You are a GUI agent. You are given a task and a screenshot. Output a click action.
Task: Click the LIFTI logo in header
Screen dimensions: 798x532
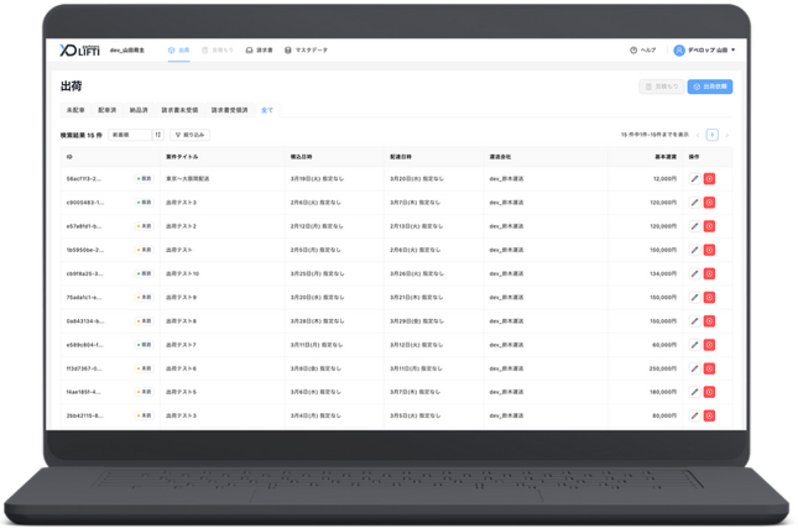point(80,50)
